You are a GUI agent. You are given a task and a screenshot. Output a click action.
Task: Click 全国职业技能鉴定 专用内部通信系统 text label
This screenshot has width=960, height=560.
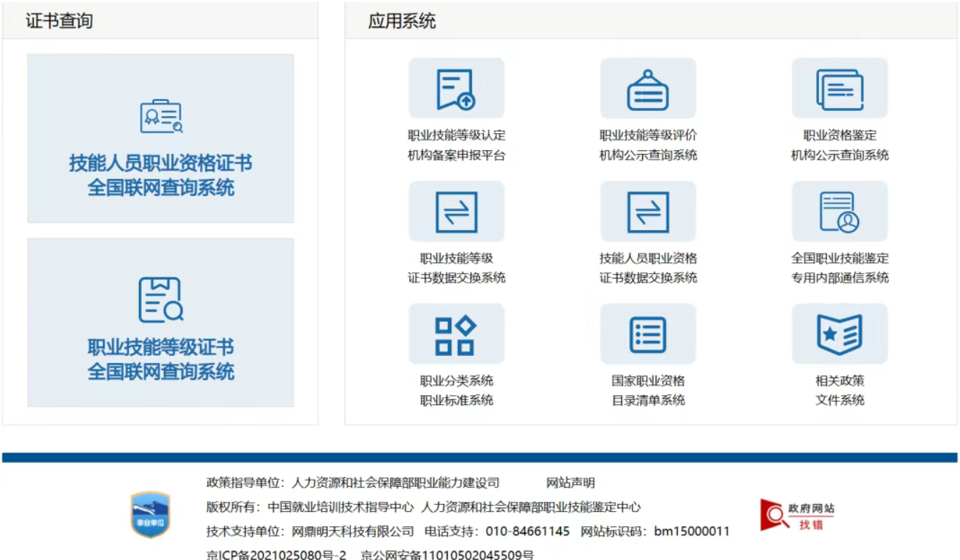pos(840,268)
